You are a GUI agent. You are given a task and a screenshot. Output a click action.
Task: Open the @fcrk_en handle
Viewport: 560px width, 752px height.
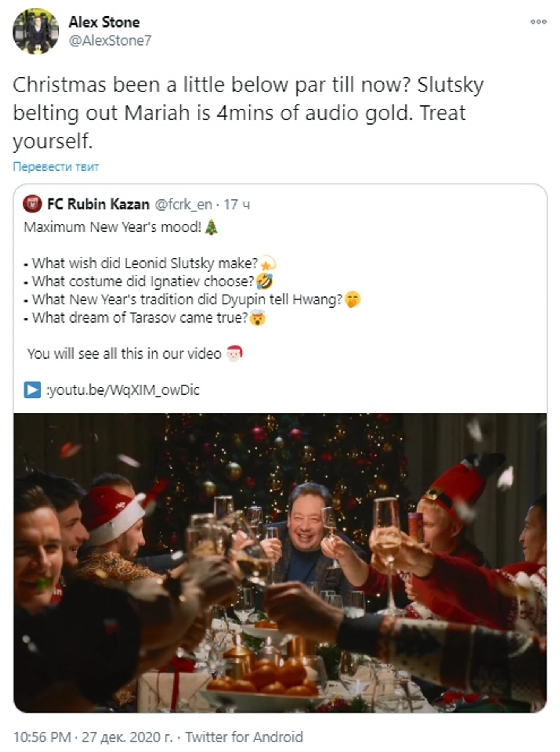point(183,205)
